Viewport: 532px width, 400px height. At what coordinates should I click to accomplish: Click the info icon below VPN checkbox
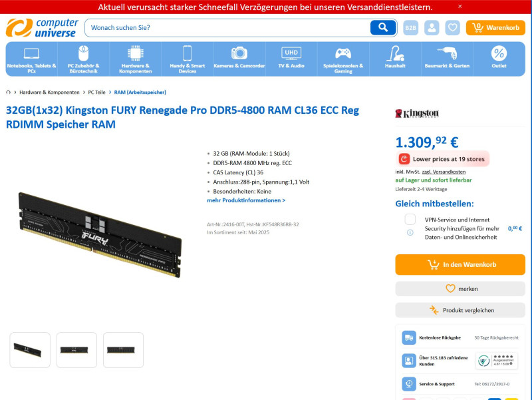[x=410, y=232]
